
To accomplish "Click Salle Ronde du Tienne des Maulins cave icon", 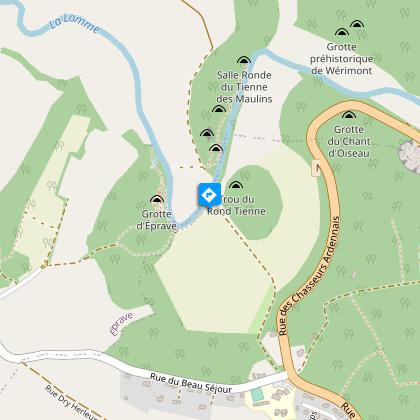I will (x=244, y=60).
